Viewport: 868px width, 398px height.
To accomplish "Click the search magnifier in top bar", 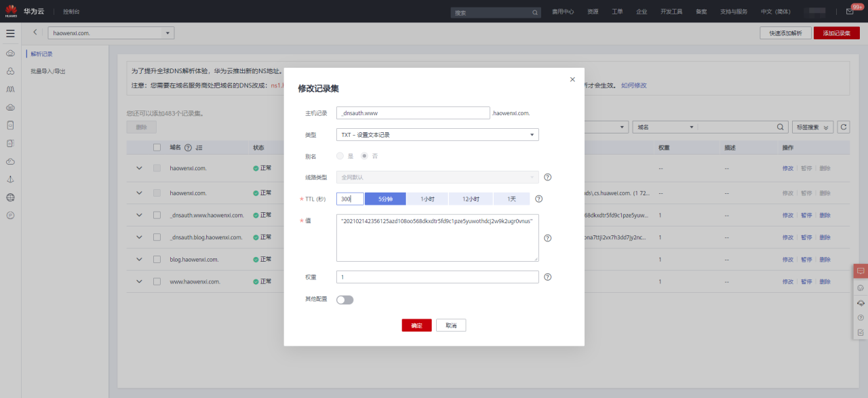I will [x=534, y=12].
